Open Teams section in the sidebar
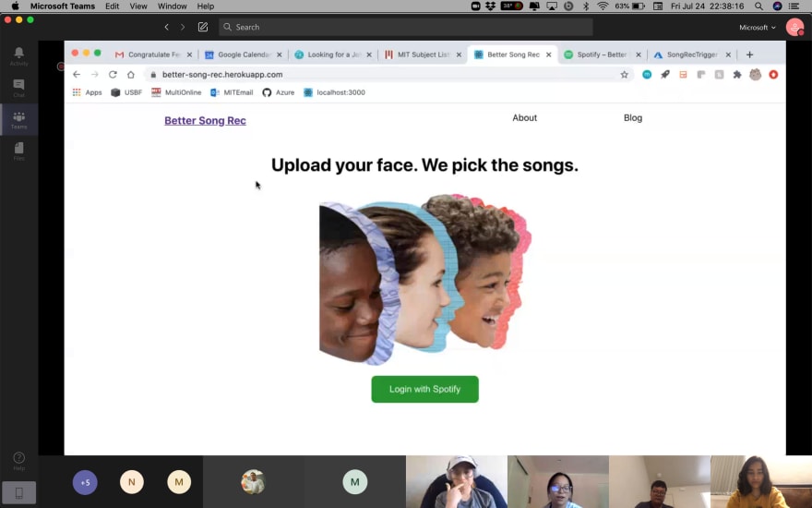812x508 pixels. (18, 120)
